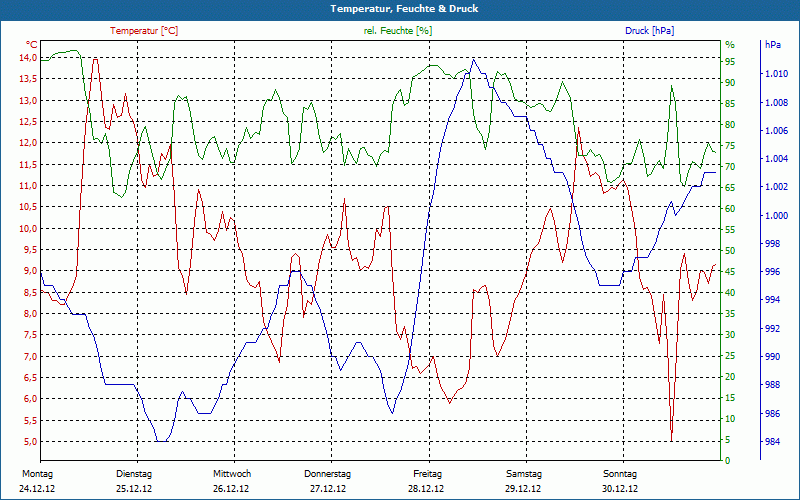Click the 12,0 temperature axis value
This screenshot has width=800, height=500.
[x=28, y=143]
